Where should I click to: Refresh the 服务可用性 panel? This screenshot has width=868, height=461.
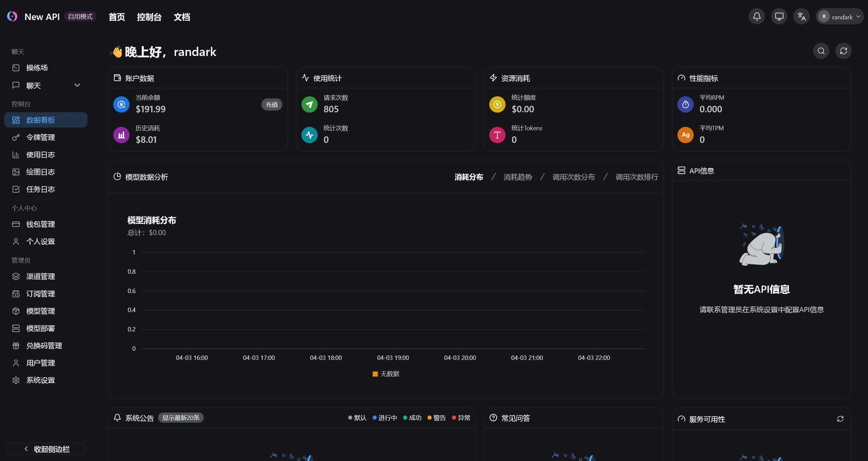pos(840,419)
